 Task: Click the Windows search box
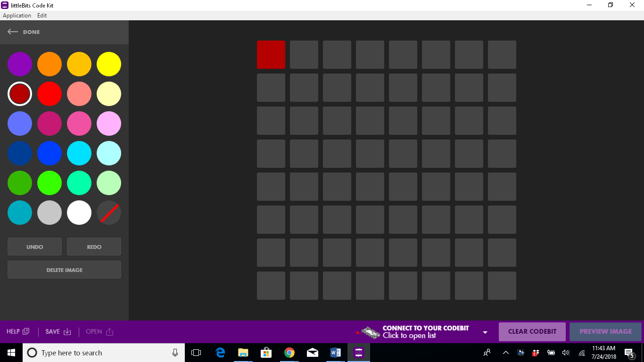[x=99, y=353]
